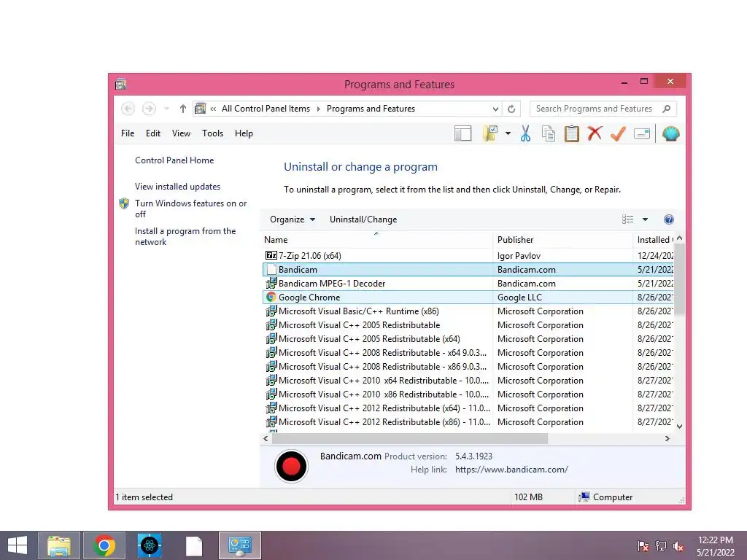Click the Bandicam red record logo
The width and height of the screenshot is (747, 560).
coord(291,466)
